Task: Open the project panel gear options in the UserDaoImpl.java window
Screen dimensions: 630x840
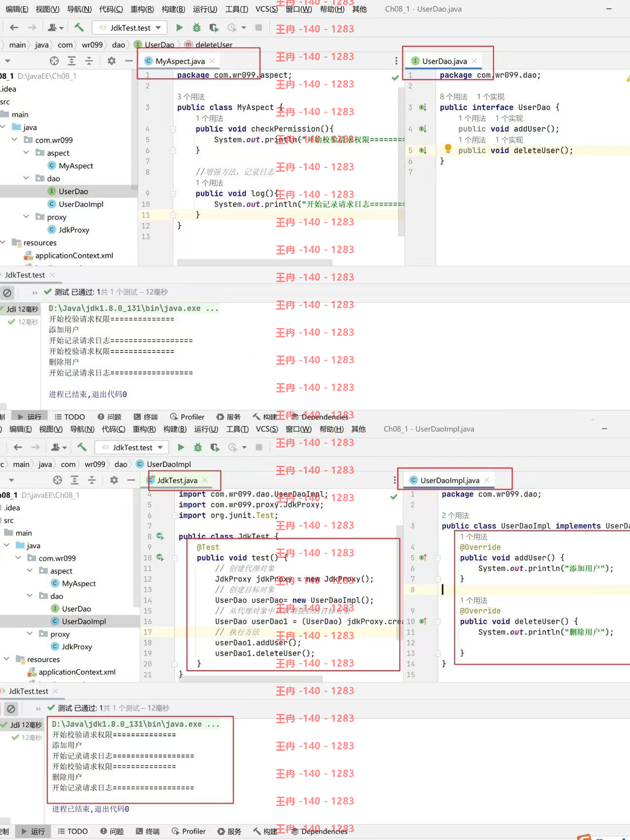Action: 114,480
